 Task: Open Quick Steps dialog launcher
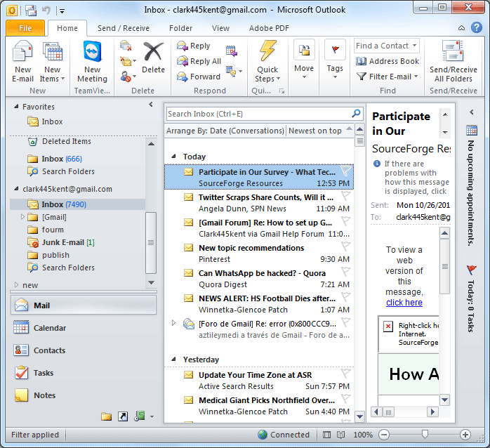(282, 91)
